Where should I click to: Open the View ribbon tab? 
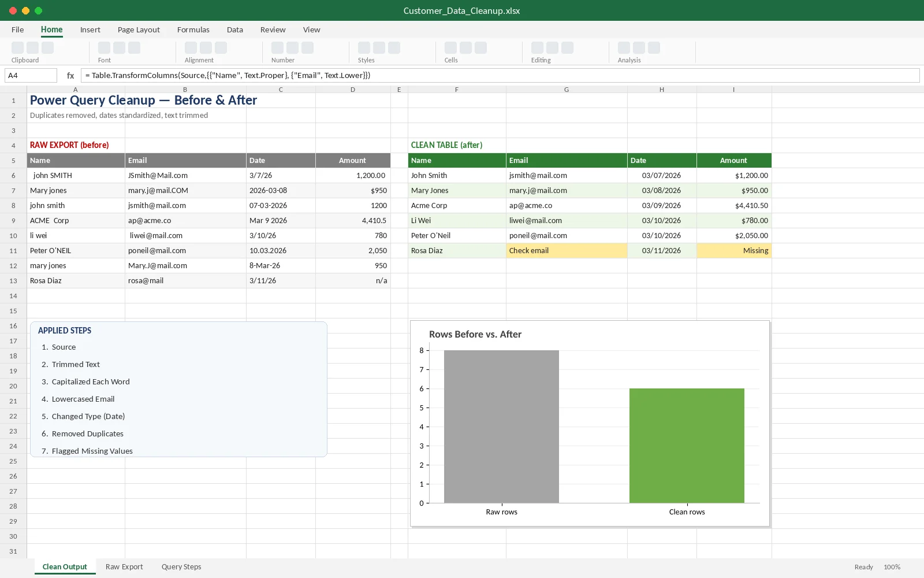coord(311,29)
